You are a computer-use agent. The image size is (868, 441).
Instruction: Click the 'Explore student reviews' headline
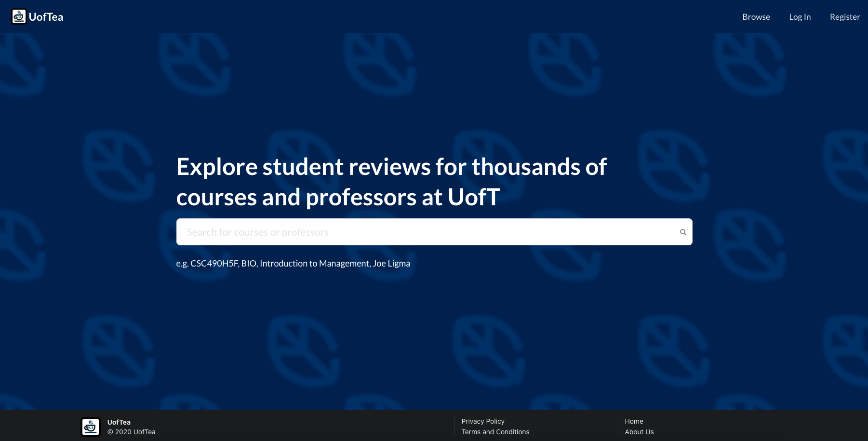coord(391,182)
